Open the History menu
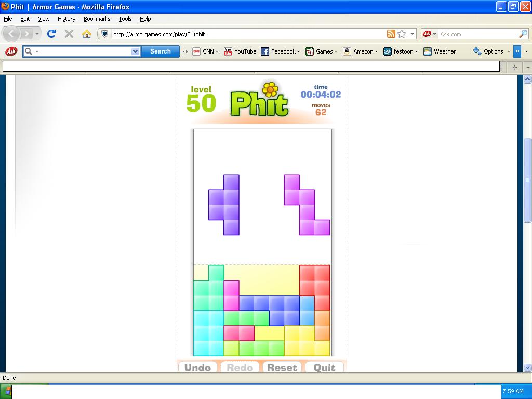Viewport: 532px width, 399px height. tap(66, 19)
